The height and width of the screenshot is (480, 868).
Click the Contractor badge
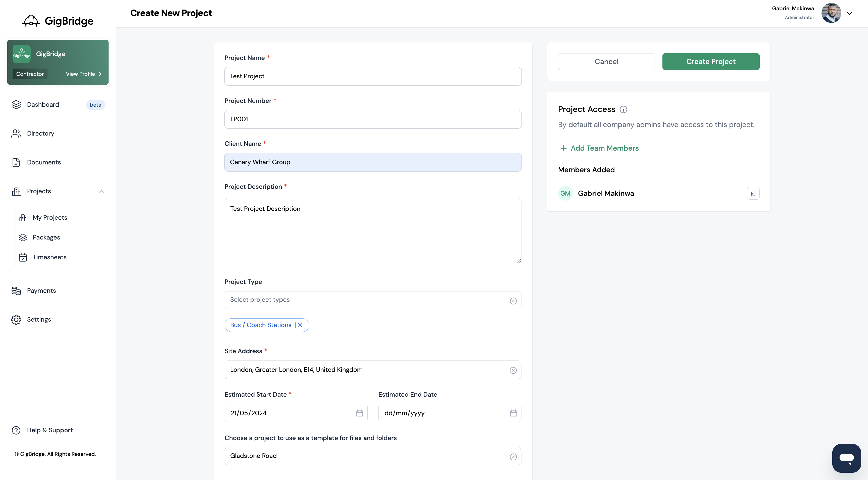point(30,74)
